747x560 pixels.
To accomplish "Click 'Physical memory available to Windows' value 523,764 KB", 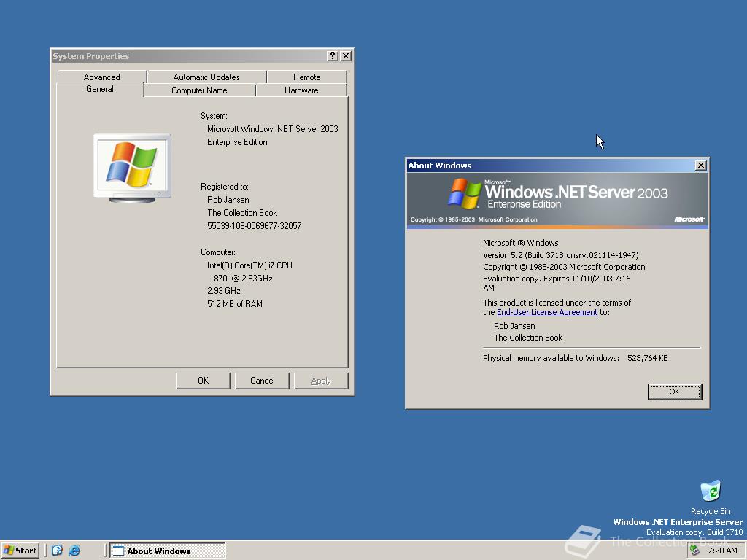I will [x=648, y=358].
